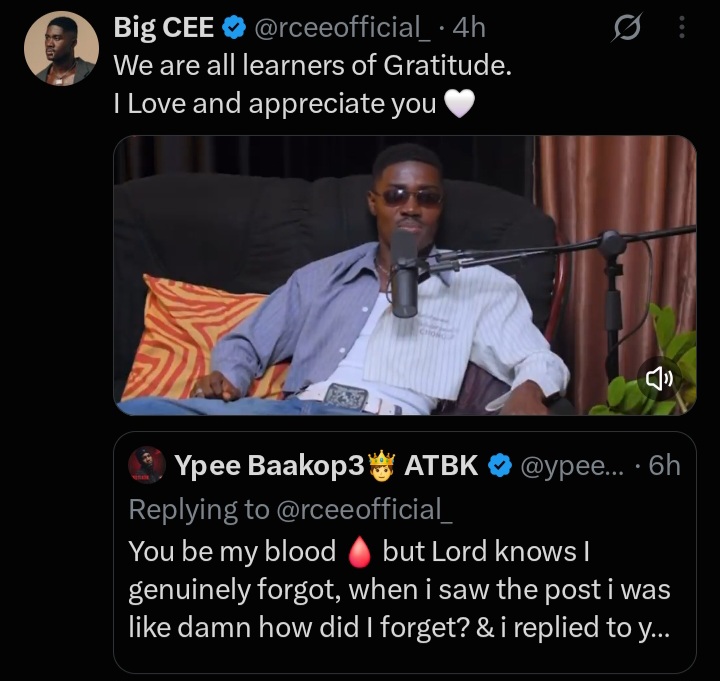This screenshot has width=720, height=681.
Task: Open Ypee Baakop3's small avatar
Action: click(146, 465)
